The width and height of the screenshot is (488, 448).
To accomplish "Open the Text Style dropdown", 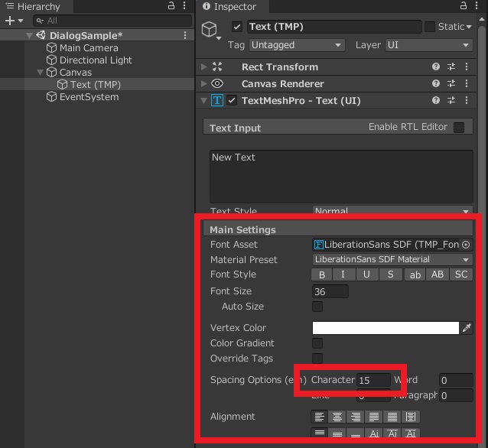I will coord(392,211).
